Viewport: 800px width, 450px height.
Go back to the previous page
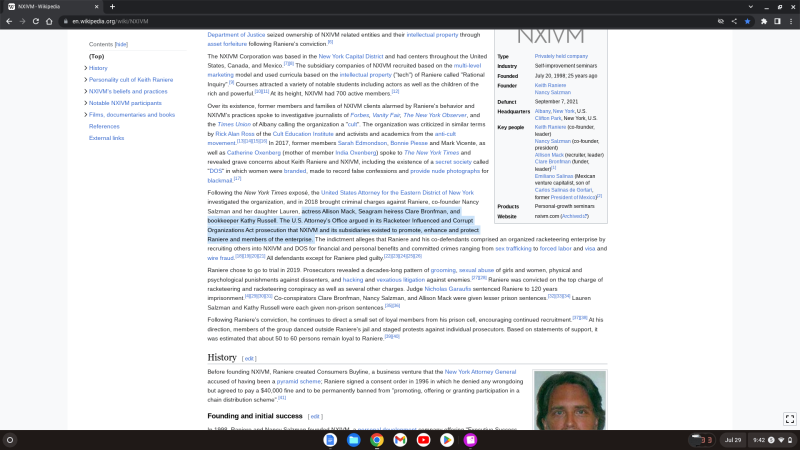[9, 21]
